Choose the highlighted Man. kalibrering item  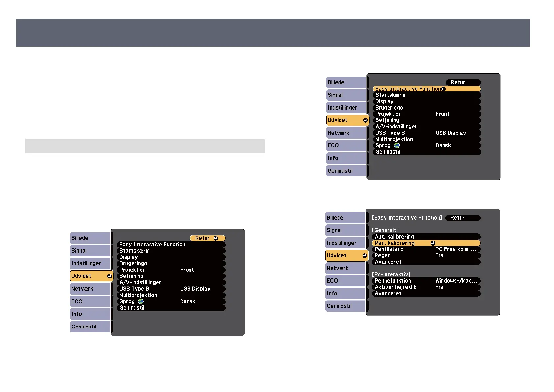[x=395, y=243]
